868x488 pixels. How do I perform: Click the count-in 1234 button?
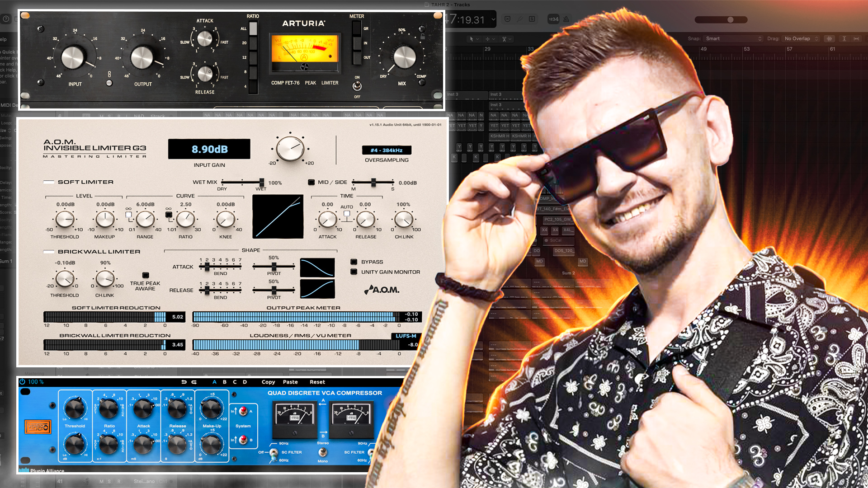[x=553, y=19]
